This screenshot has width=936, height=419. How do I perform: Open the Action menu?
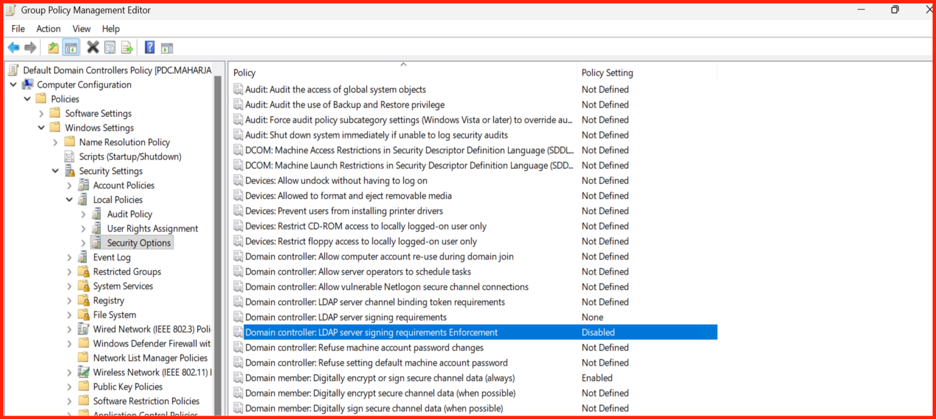[x=48, y=29]
